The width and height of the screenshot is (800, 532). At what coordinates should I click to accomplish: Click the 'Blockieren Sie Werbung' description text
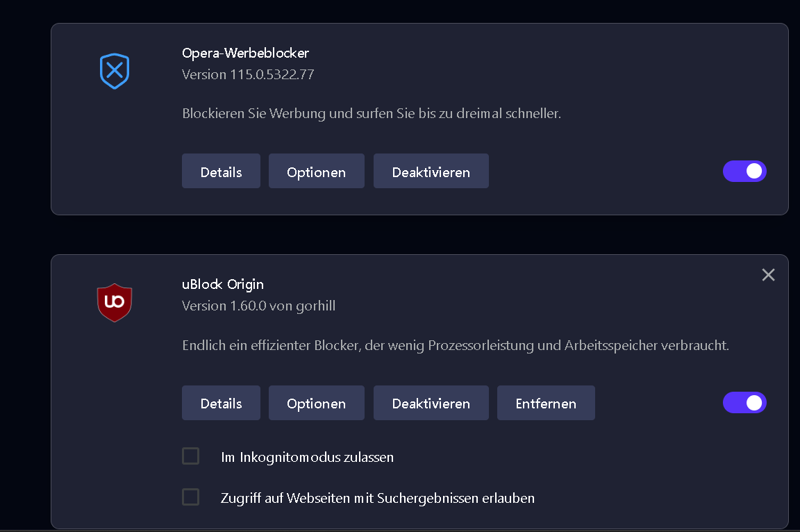pyautogui.click(x=371, y=113)
